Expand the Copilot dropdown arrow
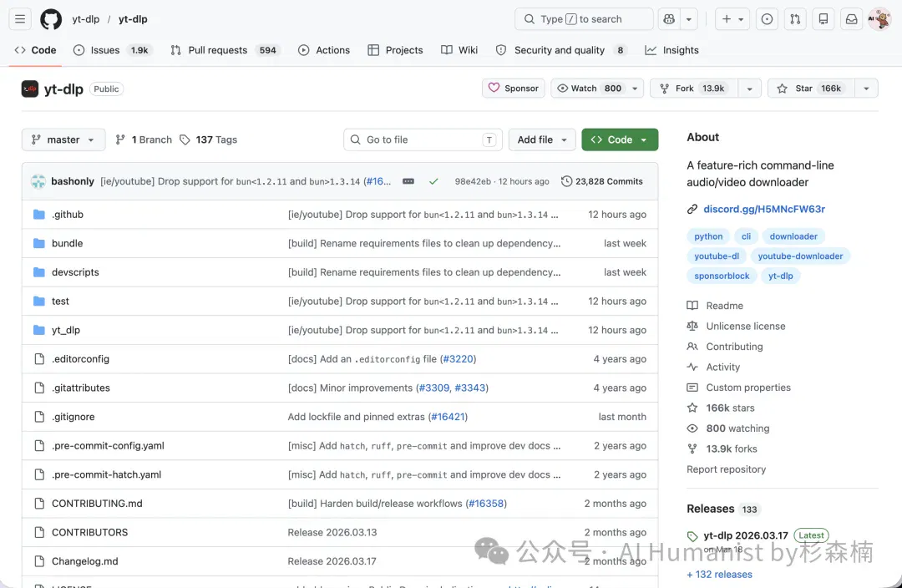This screenshot has width=902, height=588. point(688,19)
